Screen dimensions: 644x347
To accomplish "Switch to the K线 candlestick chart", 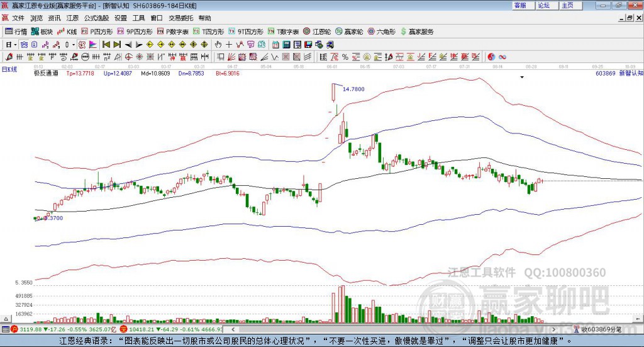I will tap(67, 31).
